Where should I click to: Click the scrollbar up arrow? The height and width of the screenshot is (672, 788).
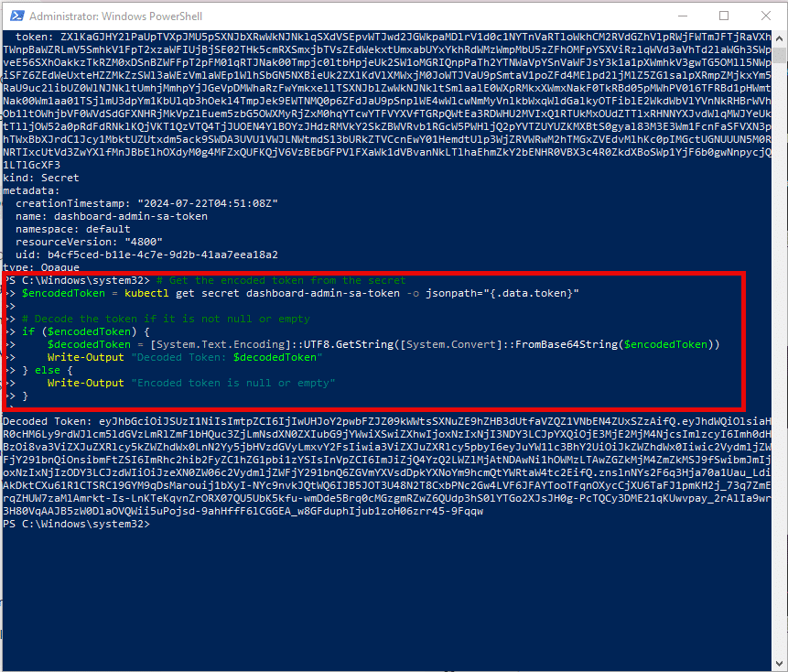tap(780, 38)
